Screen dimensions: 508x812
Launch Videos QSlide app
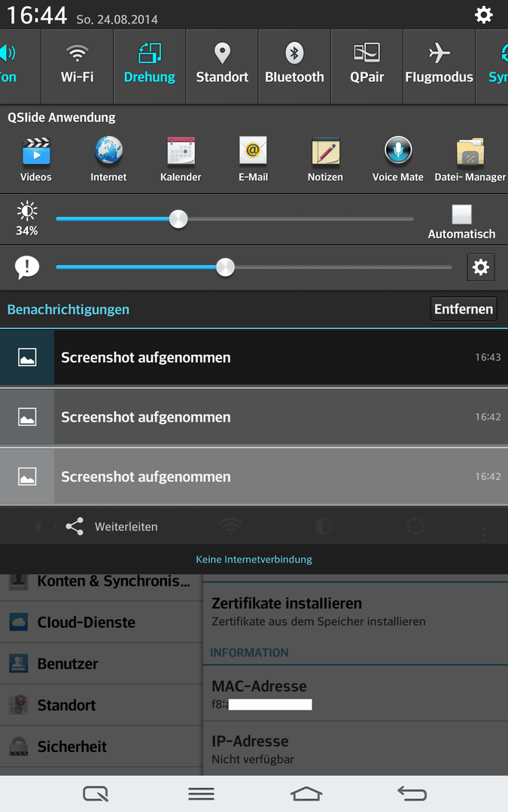click(x=36, y=160)
